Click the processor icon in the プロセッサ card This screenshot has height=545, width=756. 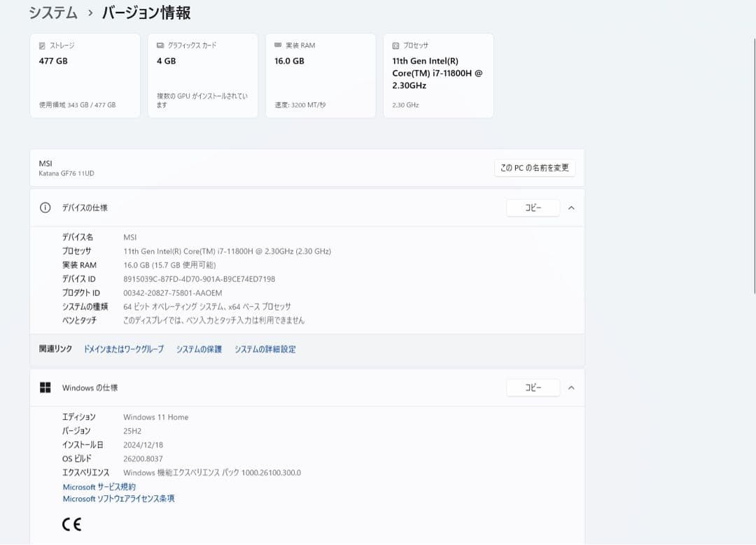(x=395, y=45)
